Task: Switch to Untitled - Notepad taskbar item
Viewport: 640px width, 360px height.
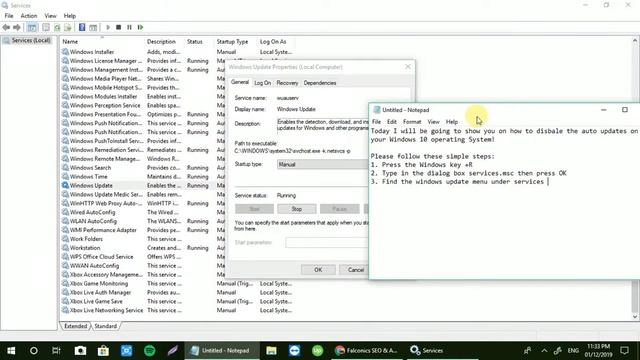Action: click(221, 351)
